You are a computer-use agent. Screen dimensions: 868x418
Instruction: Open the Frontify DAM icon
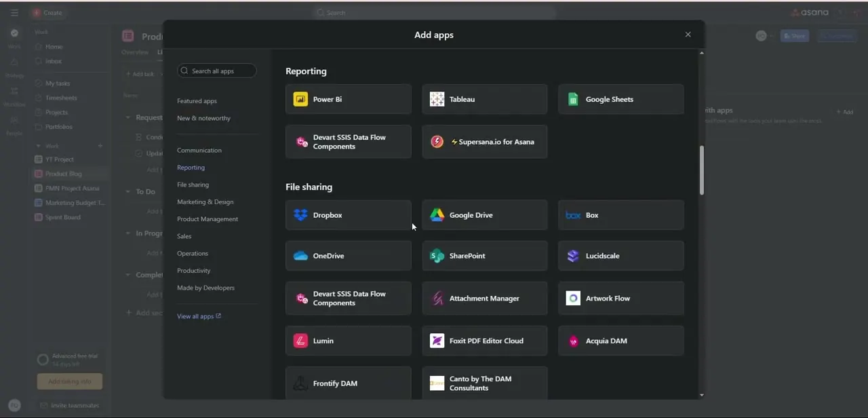pos(300,383)
